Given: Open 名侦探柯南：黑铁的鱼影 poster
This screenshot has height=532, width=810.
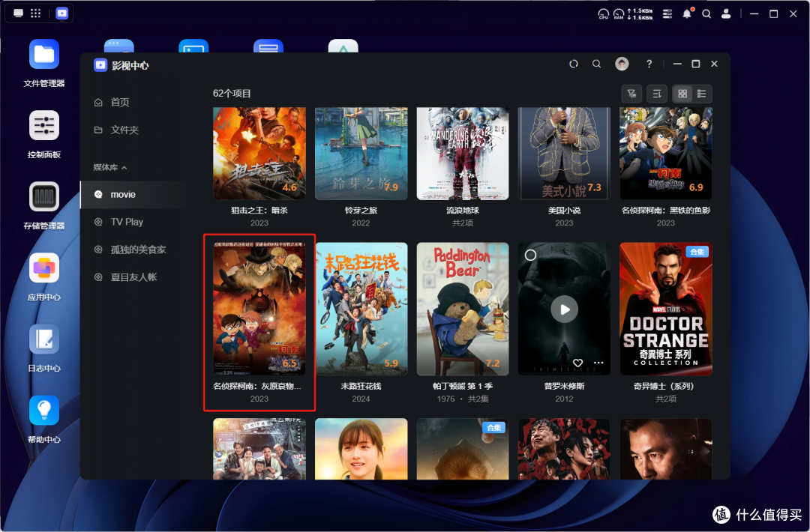Looking at the screenshot, I should tap(666, 154).
